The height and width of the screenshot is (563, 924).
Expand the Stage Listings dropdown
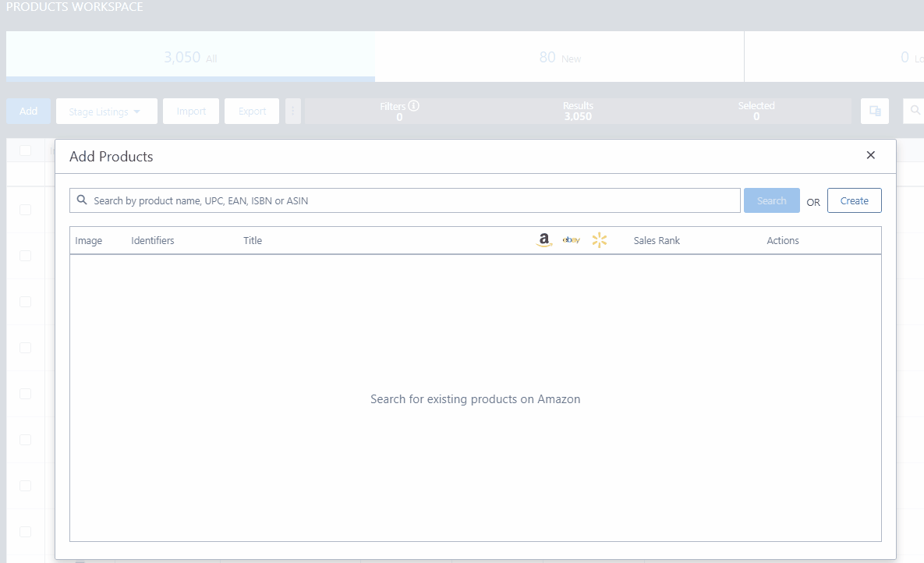click(x=106, y=111)
